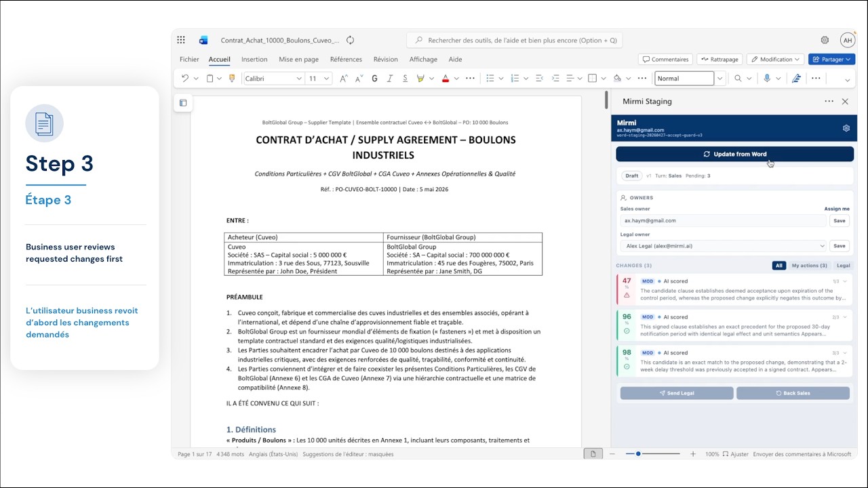Save the Legal owner selection
Screen dimensions: 868x488
[840, 246]
